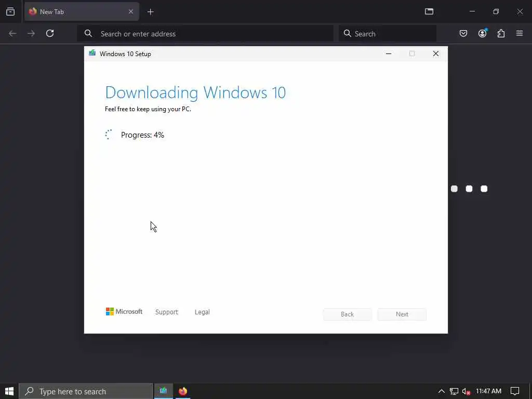
Task: Open the Action Center notifications icon
Action: coord(515,391)
